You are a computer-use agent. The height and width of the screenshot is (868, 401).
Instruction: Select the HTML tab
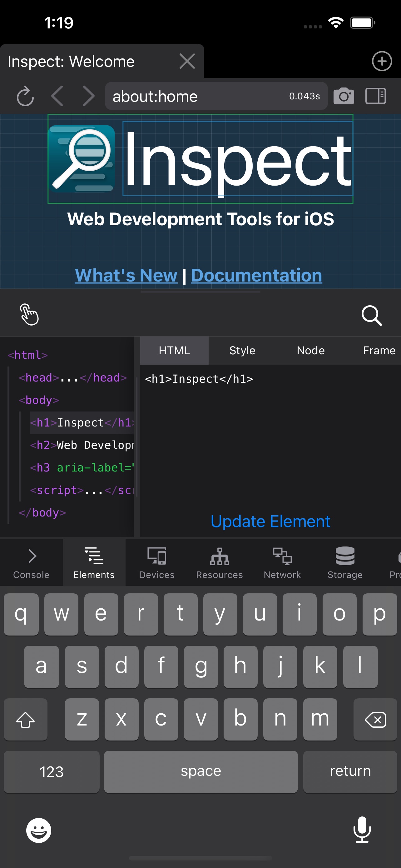(174, 351)
